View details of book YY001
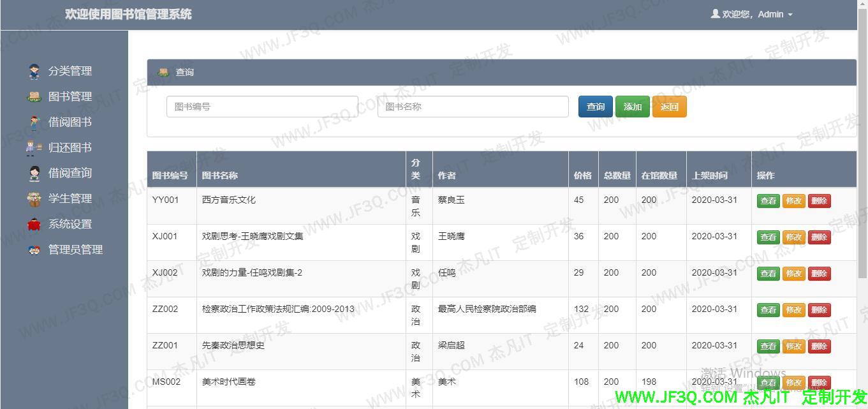 tap(768, 201)
